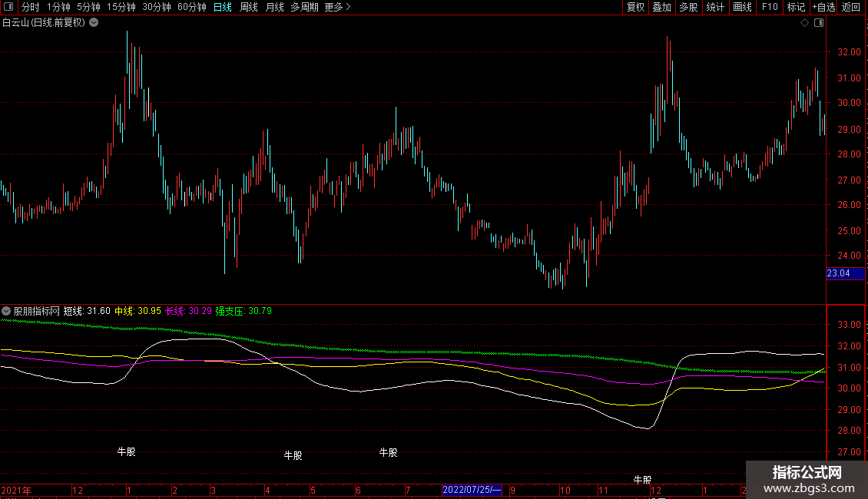Open the 白云山 chart title dropdown arrow
This screenshot has width=868, height=499.
point(94,23)
